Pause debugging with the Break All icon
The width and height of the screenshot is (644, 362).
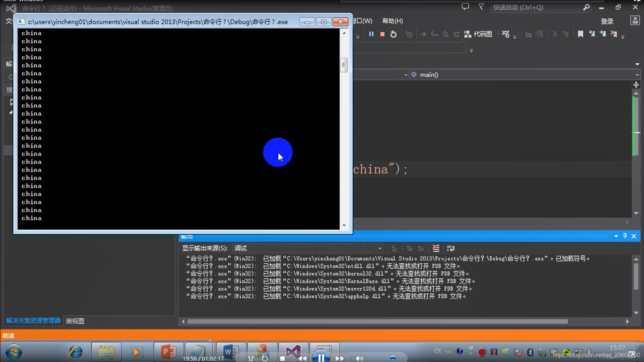[x=371, y=34]
